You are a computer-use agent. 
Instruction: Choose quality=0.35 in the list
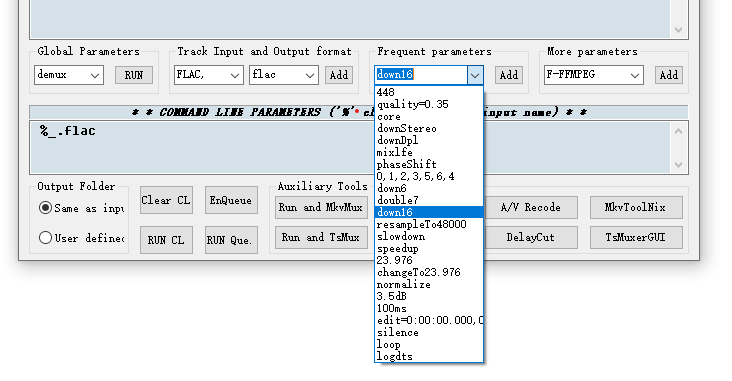pos(429,104)
